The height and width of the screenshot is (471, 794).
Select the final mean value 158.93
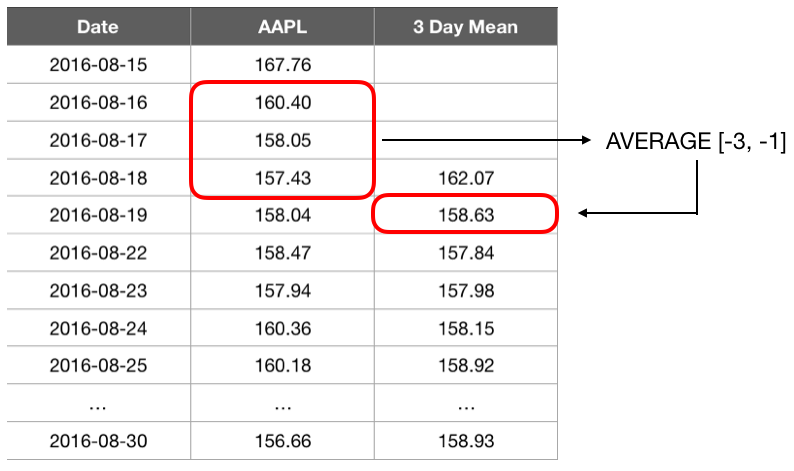pos(465,440)
